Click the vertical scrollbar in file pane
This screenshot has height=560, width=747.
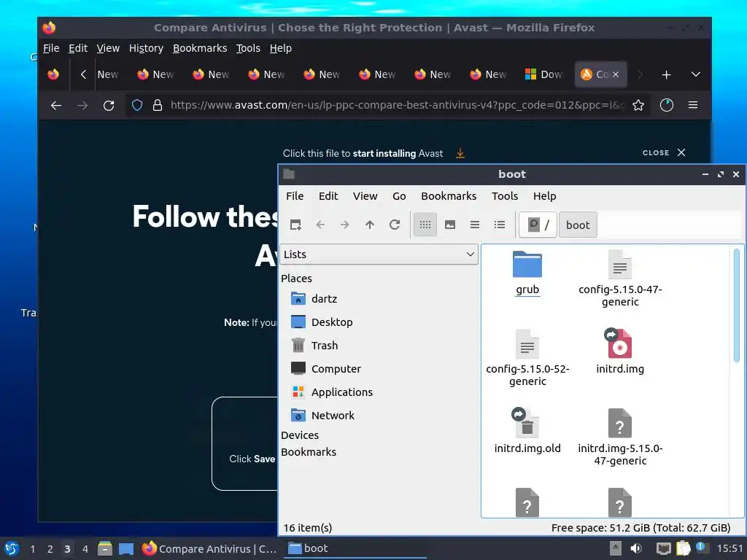coord(737,305)
